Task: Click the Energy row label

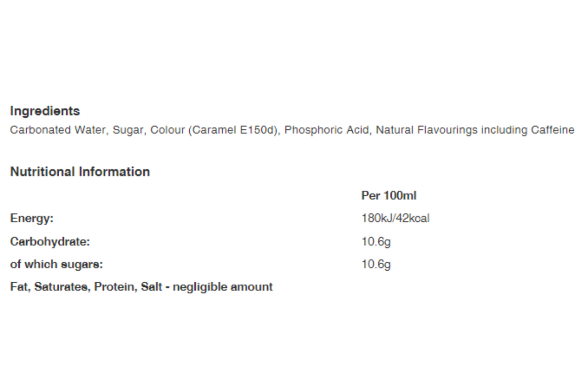Action: (32, 219)
